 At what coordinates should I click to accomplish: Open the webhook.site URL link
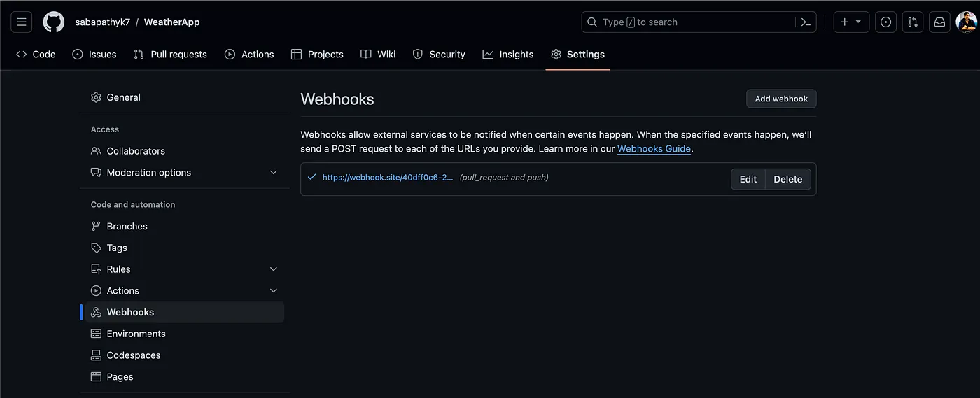tap(388, 178)
